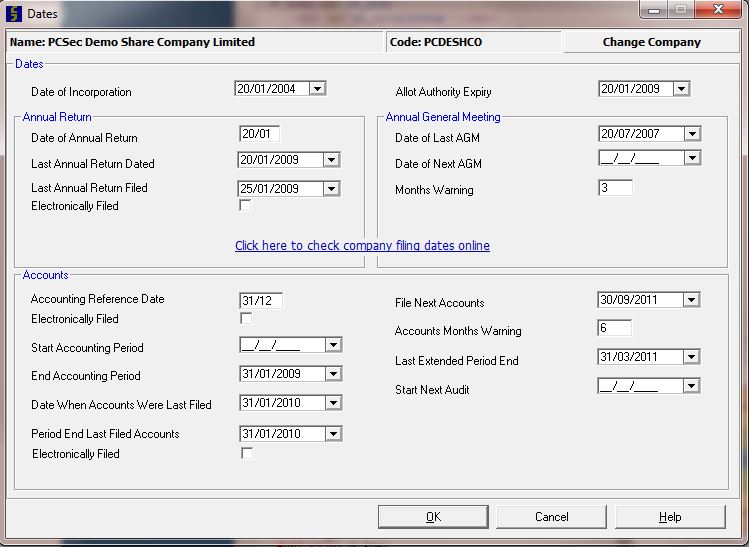This screenshot has width=749, height=547.
Task: Open the Date of Last AGM dropdown
Action: 692,134
